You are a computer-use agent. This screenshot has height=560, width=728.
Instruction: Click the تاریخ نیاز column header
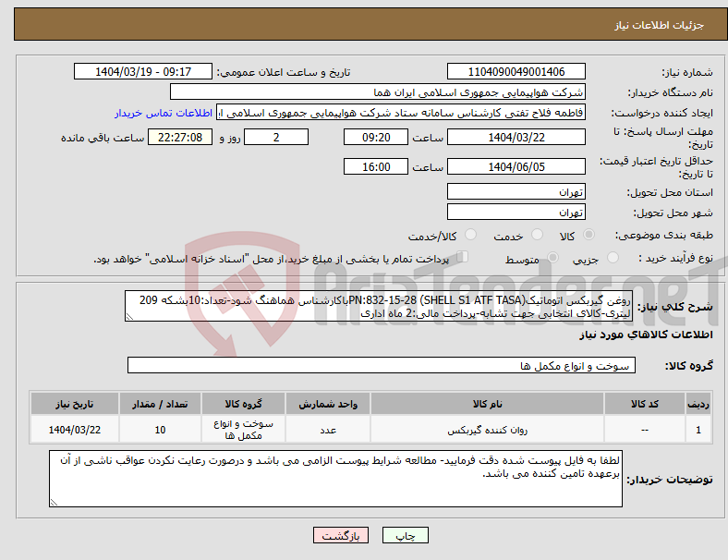tap(75, 404)
